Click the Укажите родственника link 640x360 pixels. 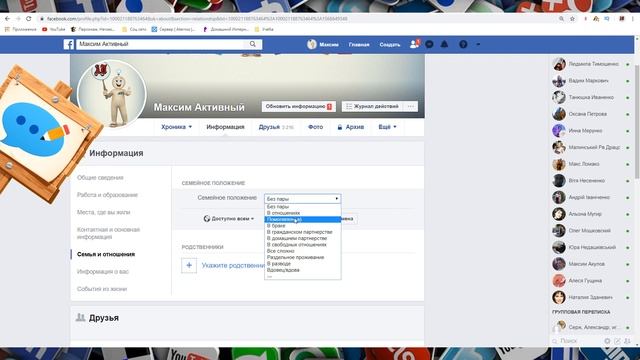[233, 265]
